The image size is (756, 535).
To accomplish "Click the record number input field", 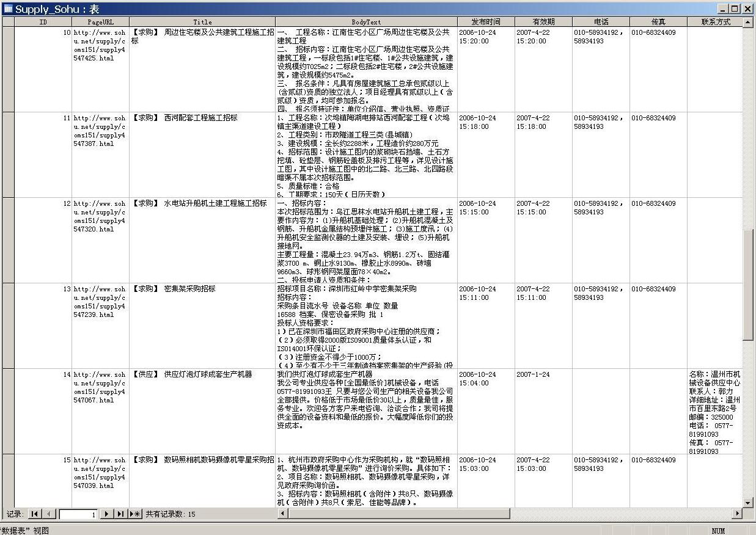I will click(x=78, y=514).
